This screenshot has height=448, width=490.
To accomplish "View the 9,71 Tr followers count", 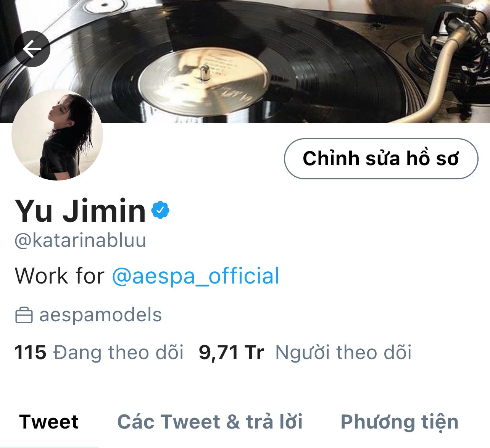I will 231,352.
